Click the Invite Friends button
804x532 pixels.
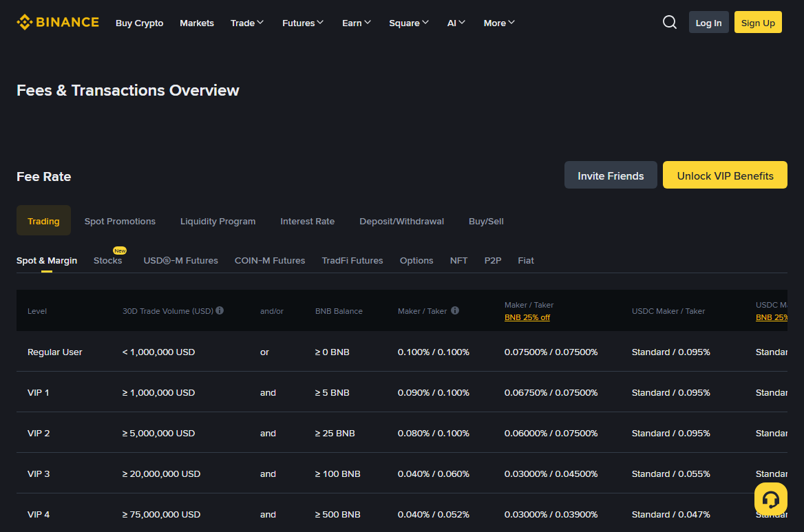coord(611,175)
